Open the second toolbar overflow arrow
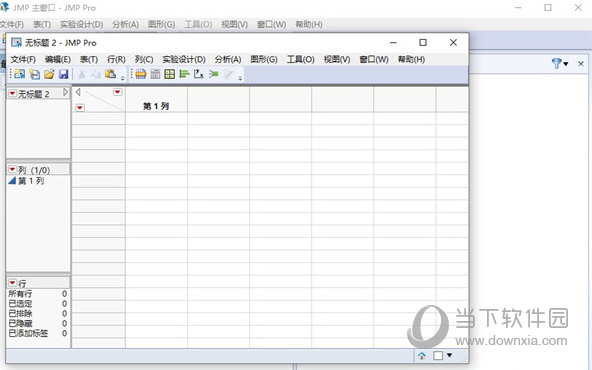This screenshot has height=370, width=592. [240, 79]
